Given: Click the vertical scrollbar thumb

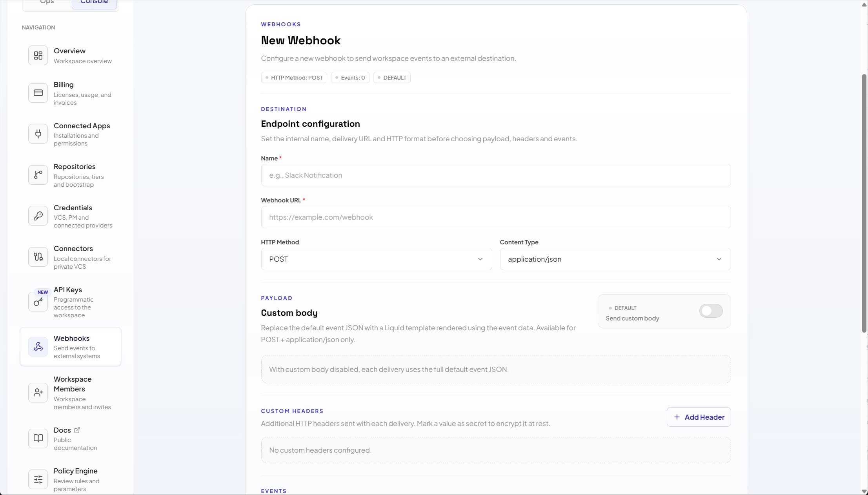Looking at the screenshot, I should [864, 203].
